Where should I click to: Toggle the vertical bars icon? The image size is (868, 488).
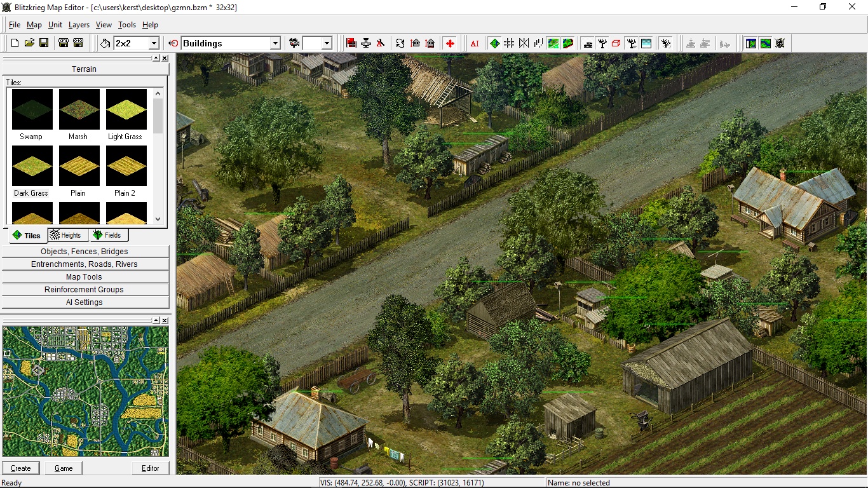click(x=538, y=43)
